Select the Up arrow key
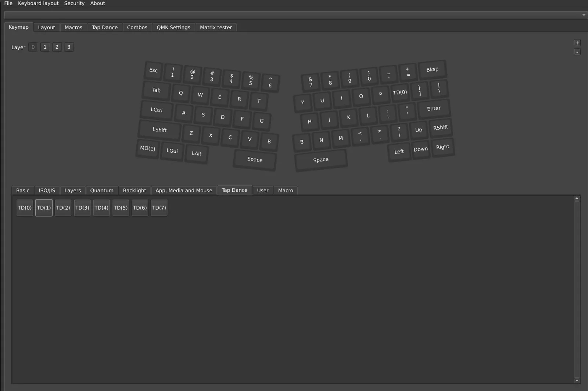The image size is (588, 391). (x=419, y=130)
